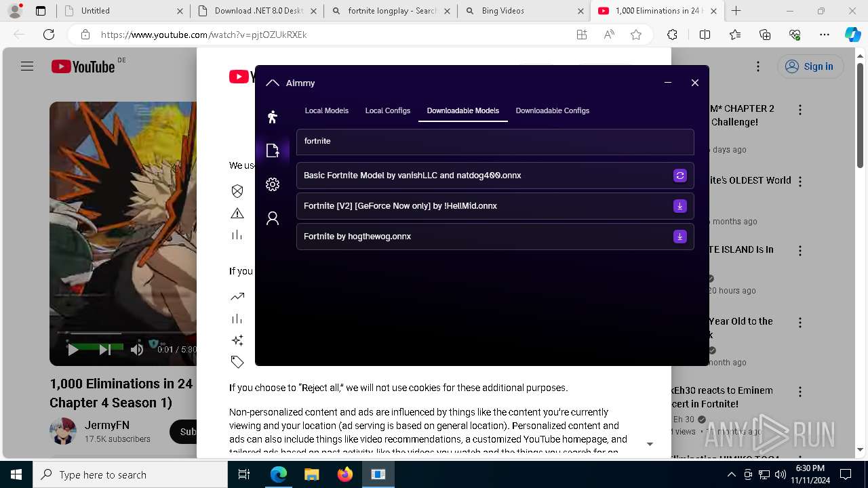Switch to the Bing Videos tab
This screenshot has height=488, width=868.
click(524, 11)
